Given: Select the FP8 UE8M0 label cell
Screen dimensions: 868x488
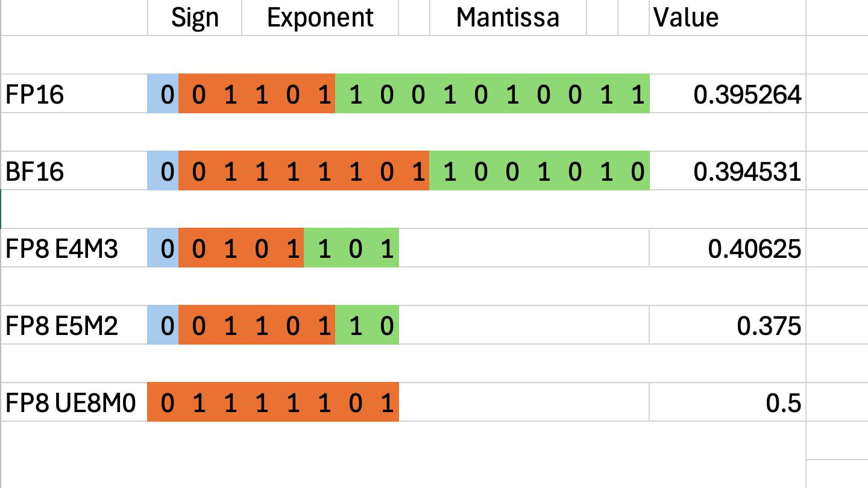Looking at the screenshot, I should pos(74,402).
